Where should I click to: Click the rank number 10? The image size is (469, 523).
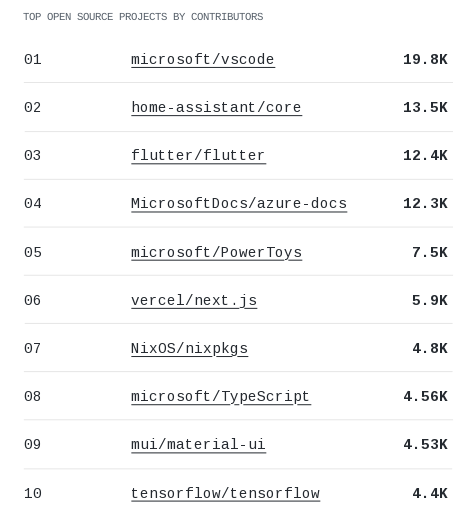[33, 493]
